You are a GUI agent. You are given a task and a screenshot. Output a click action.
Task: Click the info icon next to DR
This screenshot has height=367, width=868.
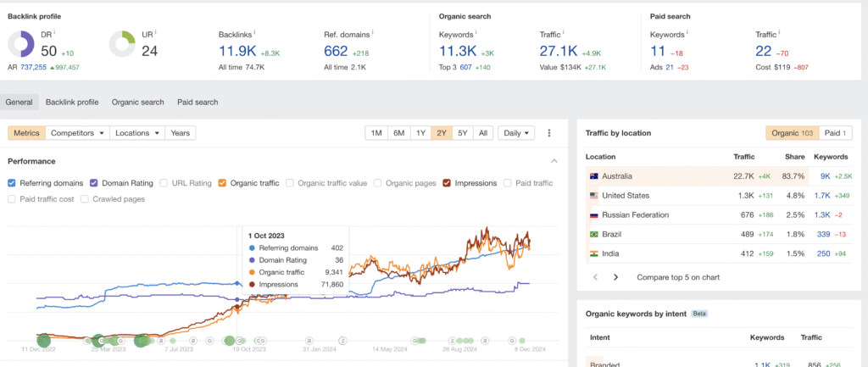coord(53,33)
